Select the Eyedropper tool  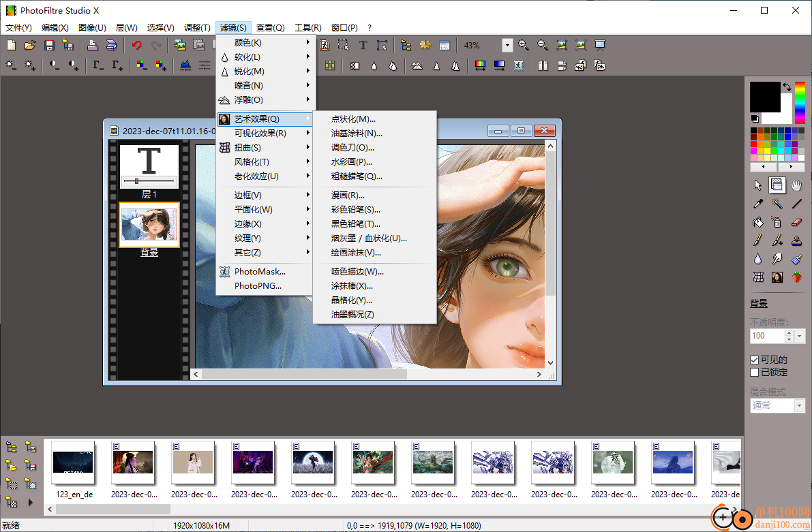pyautogui.click(x=758, y=204)
